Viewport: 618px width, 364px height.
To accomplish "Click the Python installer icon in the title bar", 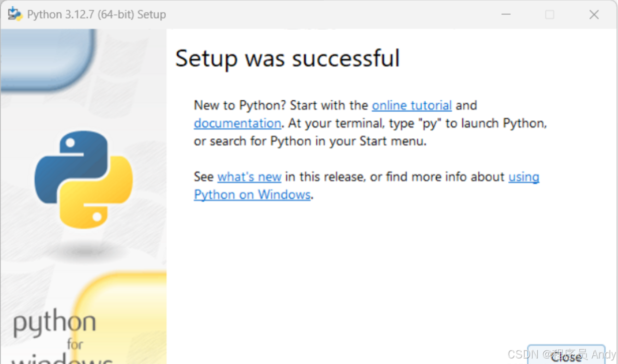I will (15, 14).
